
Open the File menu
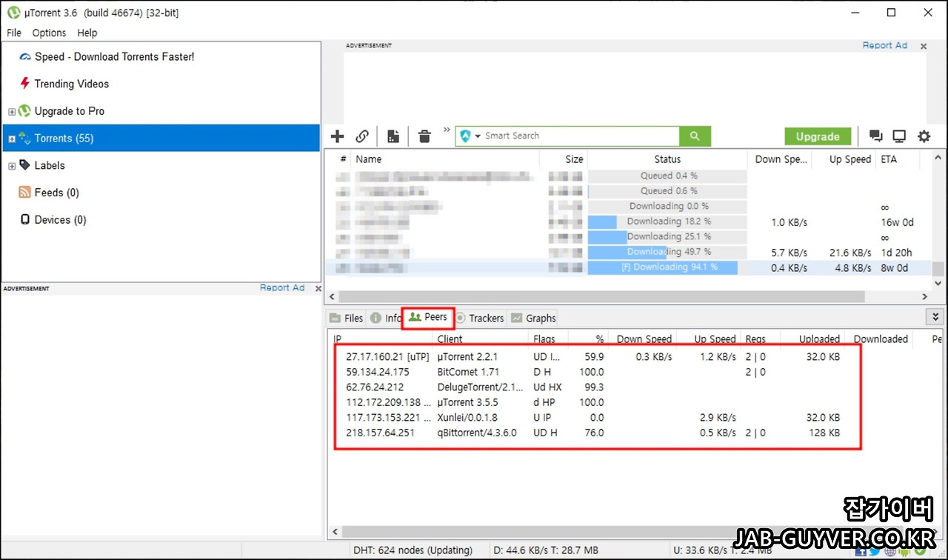click(14, 33)
